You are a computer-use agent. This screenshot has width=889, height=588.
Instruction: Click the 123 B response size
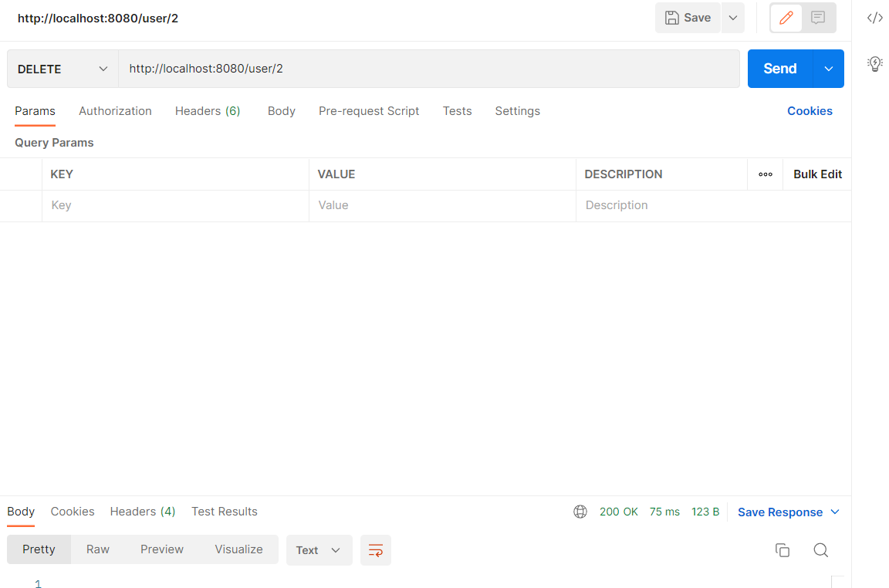705,512
